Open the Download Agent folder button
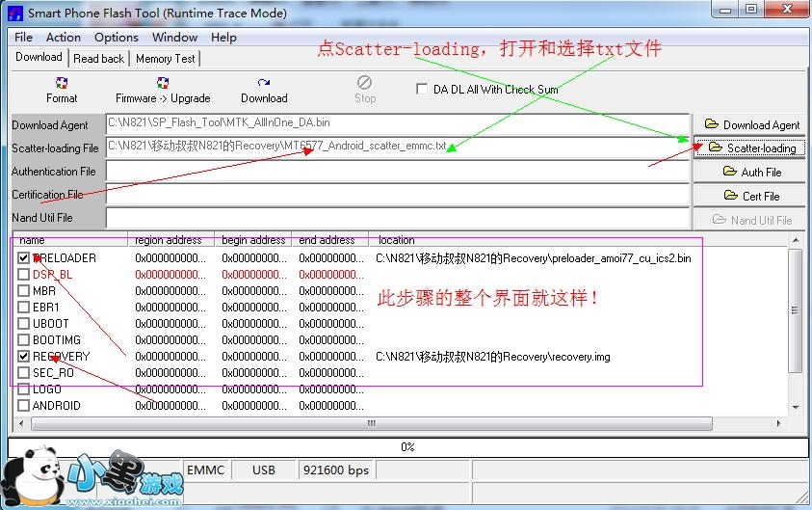 749,125
